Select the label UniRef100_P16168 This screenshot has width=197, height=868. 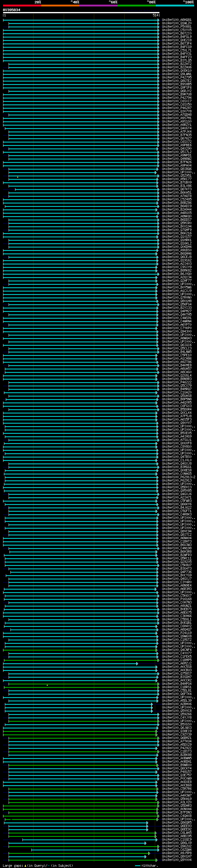[176, 599]
